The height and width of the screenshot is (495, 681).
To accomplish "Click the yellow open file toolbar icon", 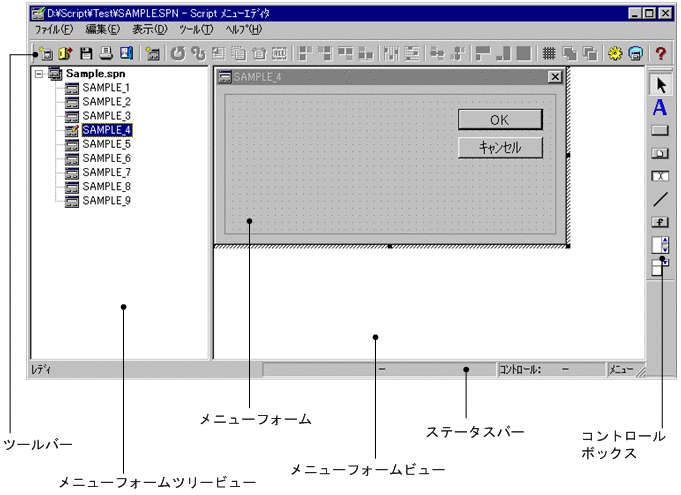I will point(66,53).
